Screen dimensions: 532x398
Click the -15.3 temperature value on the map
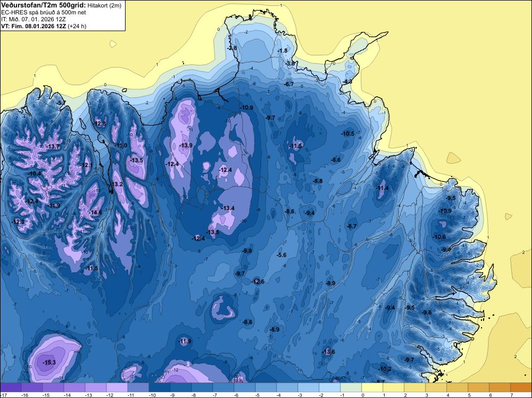pos(49,362)
